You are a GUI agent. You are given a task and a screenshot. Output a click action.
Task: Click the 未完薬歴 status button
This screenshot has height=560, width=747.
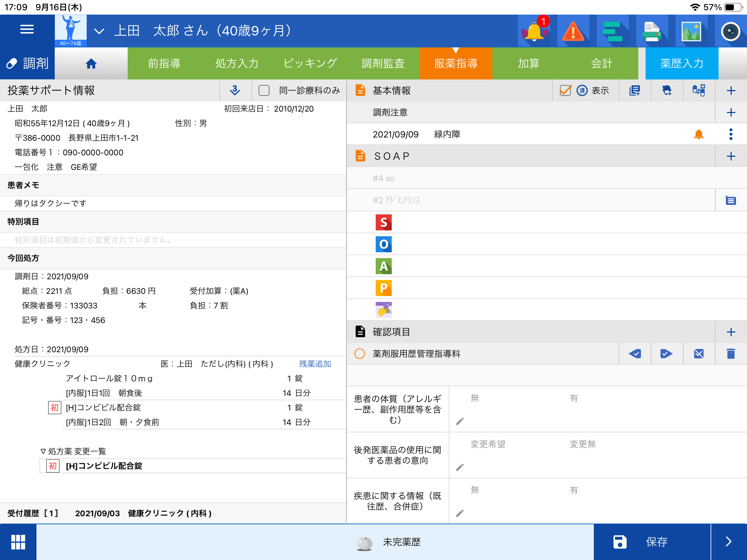[x=389, y=542]
